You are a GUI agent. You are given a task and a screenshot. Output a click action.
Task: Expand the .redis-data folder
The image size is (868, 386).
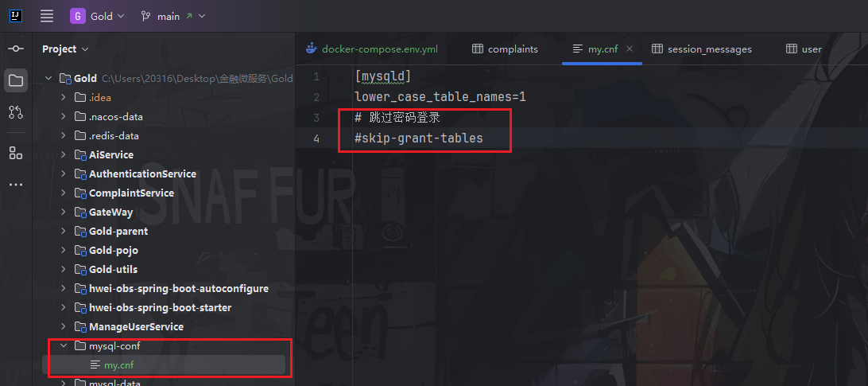(x=64, y=136)
